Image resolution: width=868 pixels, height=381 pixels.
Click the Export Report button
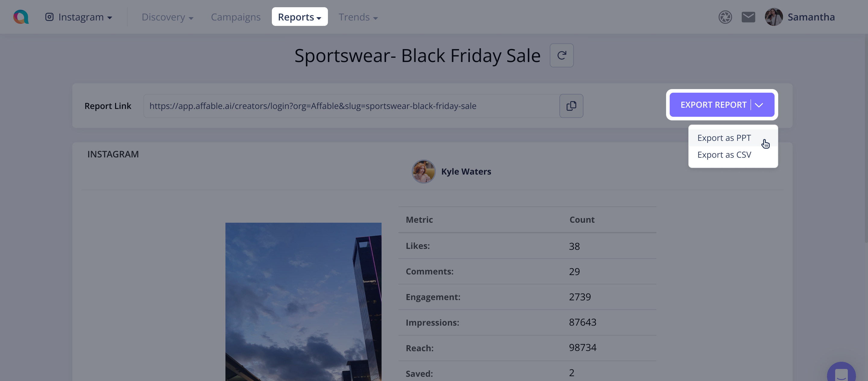coord(713,105)
